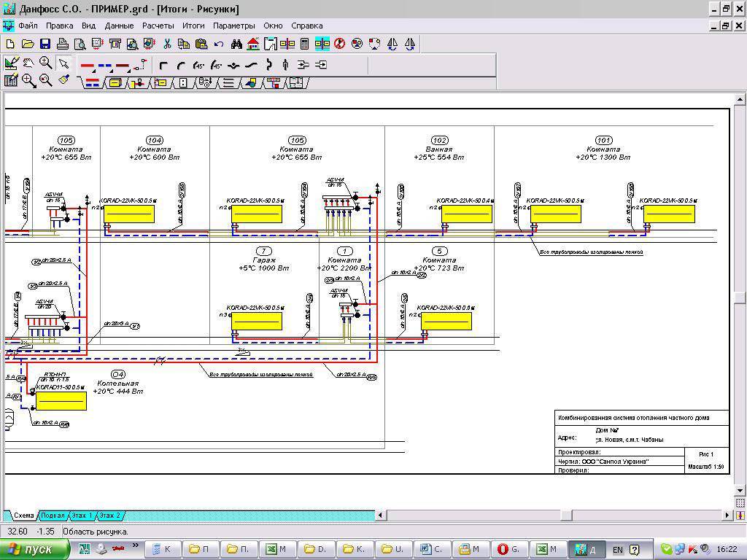Open the table with pencil icon
Screen dimensions: 747x560
pyautogui.click(x=11, y=80)
